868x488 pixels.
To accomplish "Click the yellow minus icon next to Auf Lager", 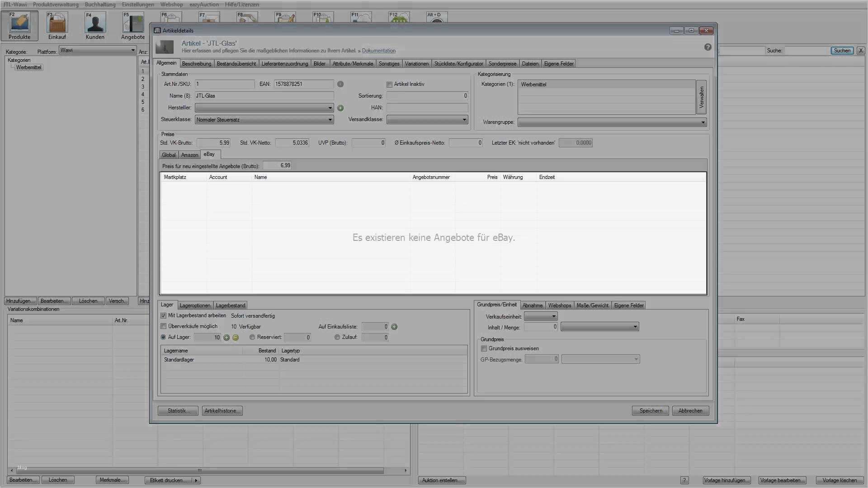I will (236, 338).
